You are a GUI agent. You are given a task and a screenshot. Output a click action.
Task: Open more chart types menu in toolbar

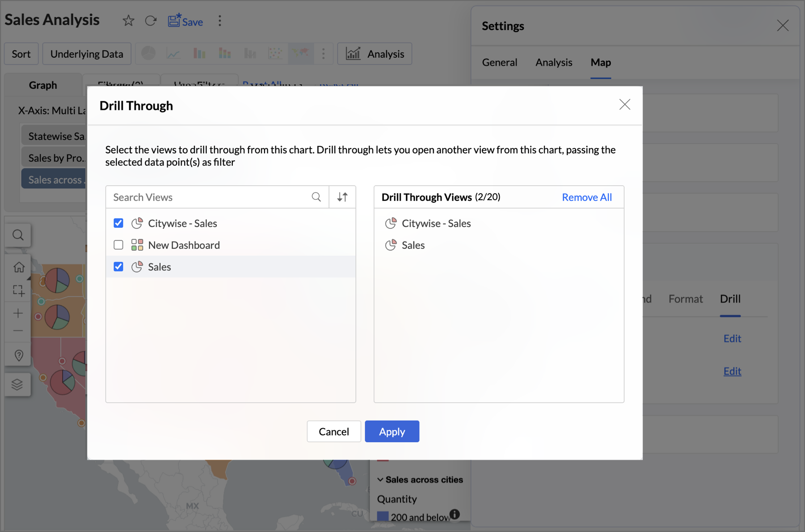coord(323,54)
